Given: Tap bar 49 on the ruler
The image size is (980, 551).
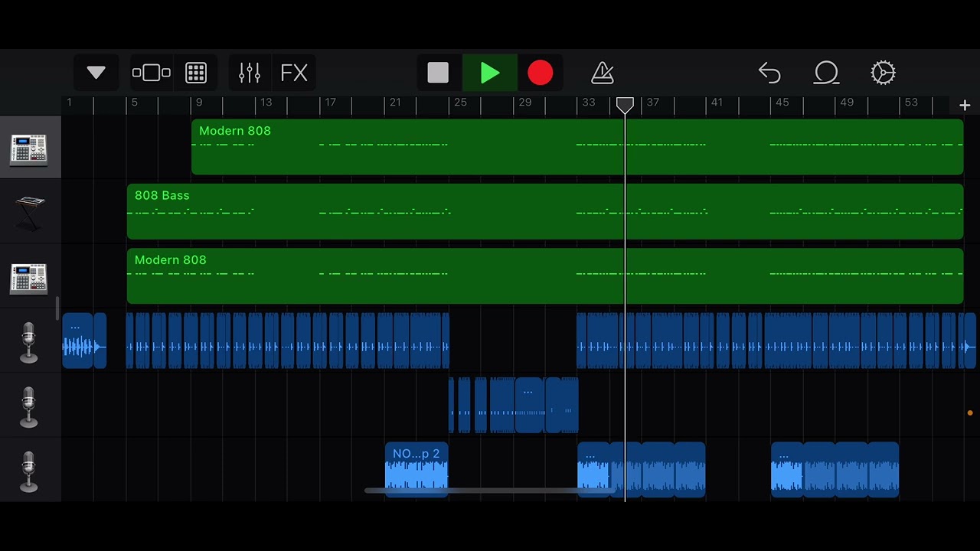Looking at the screenshot, I should click(x=846, y=103).
